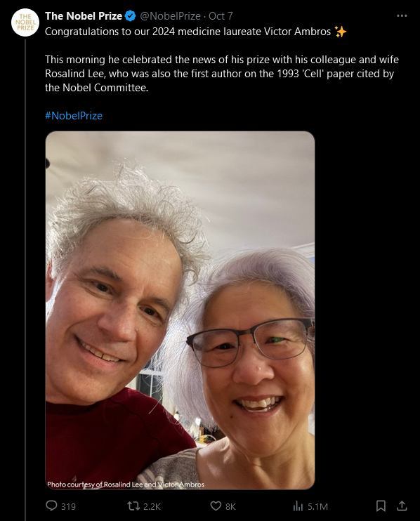The image size is (420, 521).
Task: Open view analytics bar chart icon
Action: (x=298, y=506)
